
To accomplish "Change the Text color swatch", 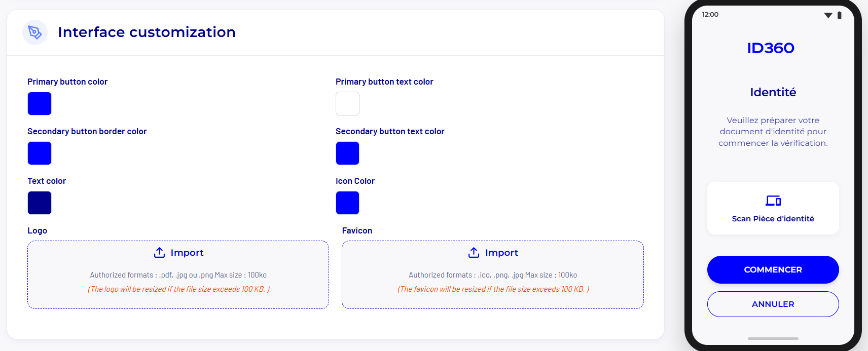I will (x=40, y=203).
